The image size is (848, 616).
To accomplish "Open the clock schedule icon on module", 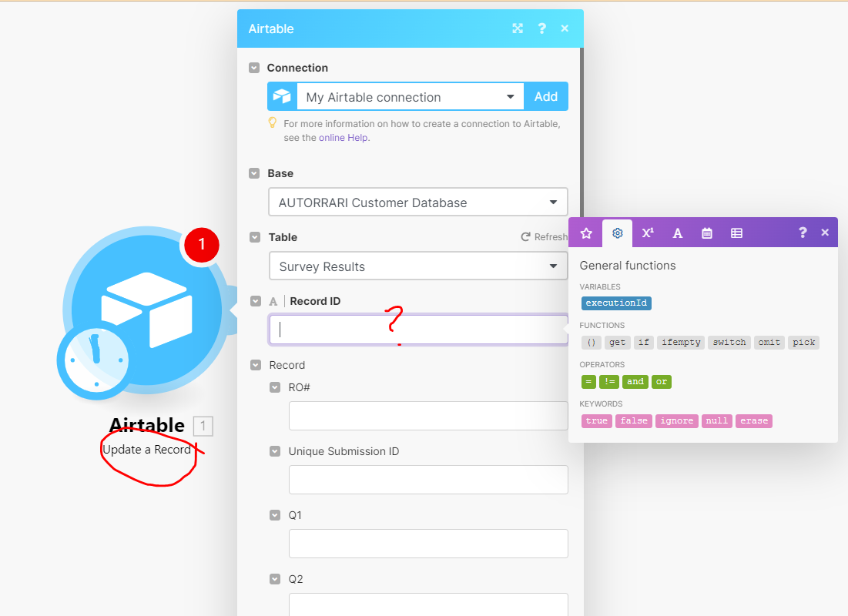I will 96,360.
